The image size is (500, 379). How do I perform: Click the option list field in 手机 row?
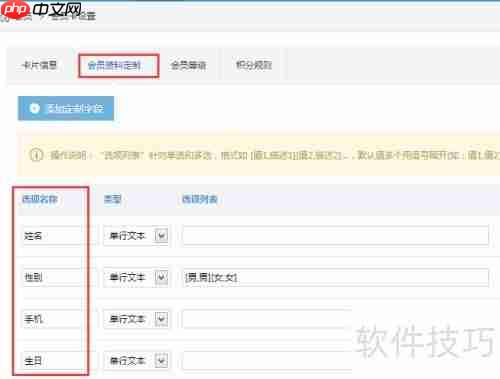click(x=268, y=319)
